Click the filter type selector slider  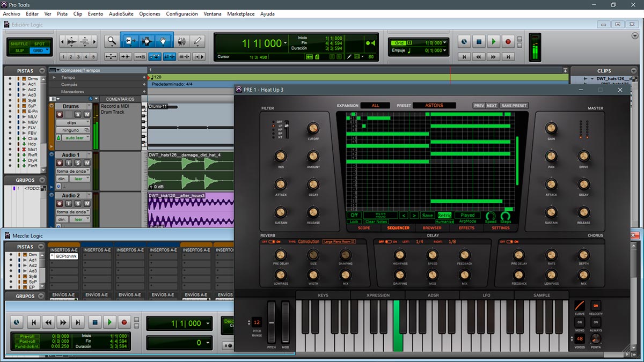[287, 130]
